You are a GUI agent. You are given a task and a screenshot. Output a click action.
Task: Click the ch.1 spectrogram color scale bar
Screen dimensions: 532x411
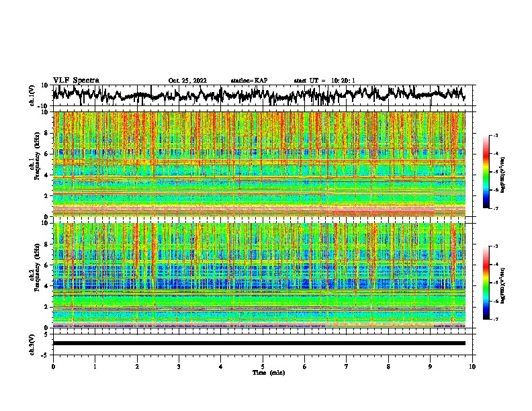coord(486,172)
